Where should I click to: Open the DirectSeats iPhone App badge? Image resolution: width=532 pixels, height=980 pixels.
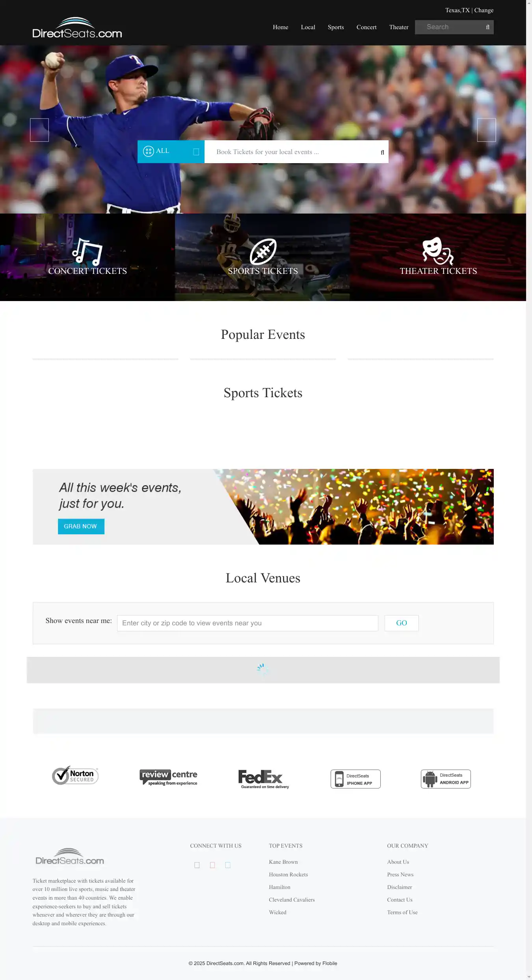(x=355, y=779)
